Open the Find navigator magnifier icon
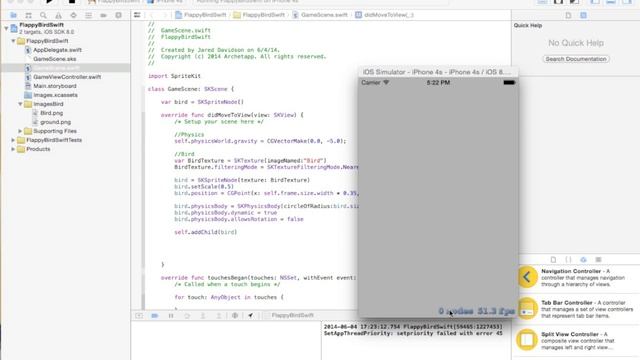Image resolution: width=640 pixels, height=360 pixels. (x=43, y=15)
